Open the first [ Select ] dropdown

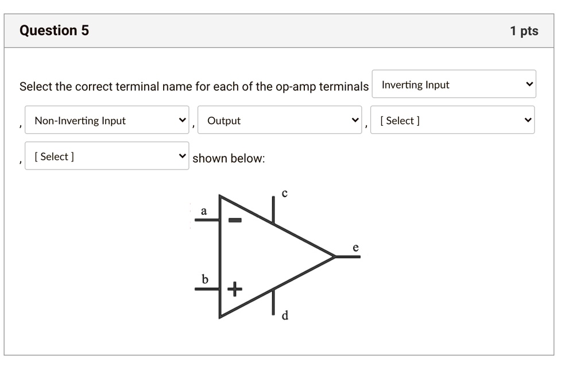click(x=452, y=120)
